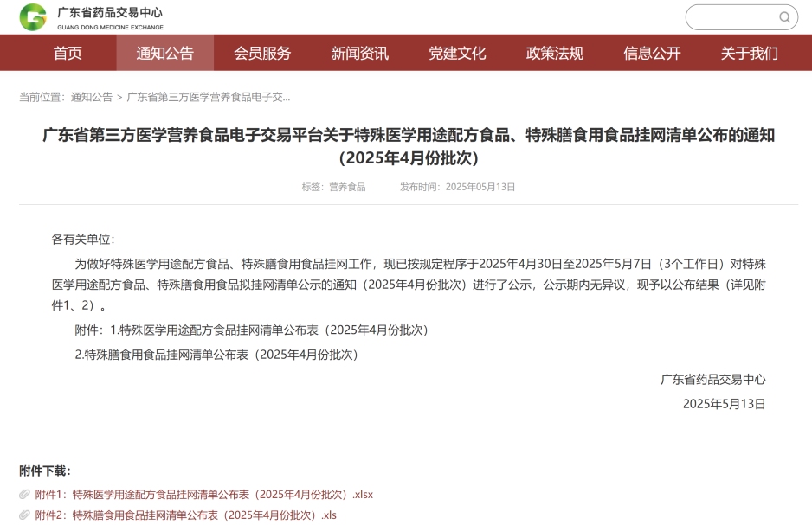
Task: Click the 2.特殊膳食用食品挂网清单公布表 body line
Action: 216,355
